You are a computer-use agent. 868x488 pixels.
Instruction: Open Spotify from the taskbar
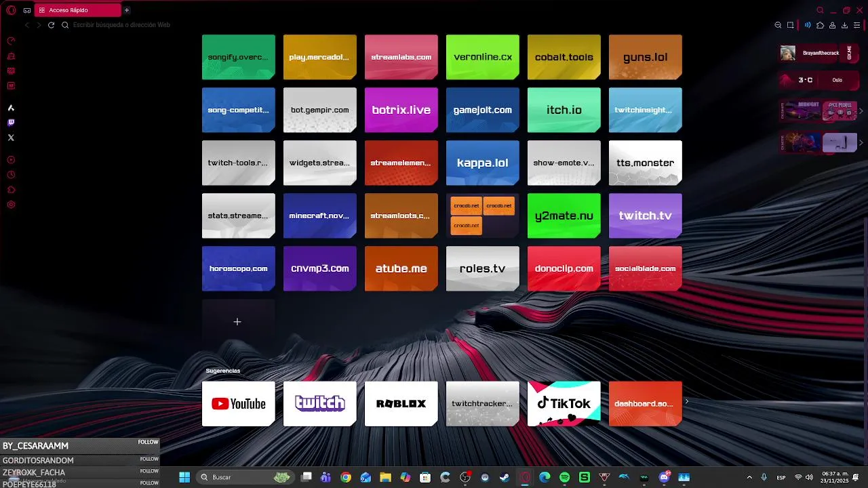point(565,477)
